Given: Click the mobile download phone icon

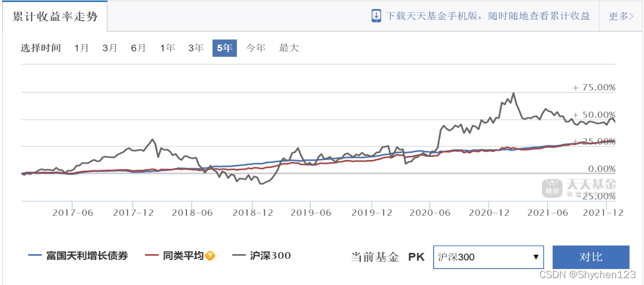Looking at the screenshot, I should [376, 16].
